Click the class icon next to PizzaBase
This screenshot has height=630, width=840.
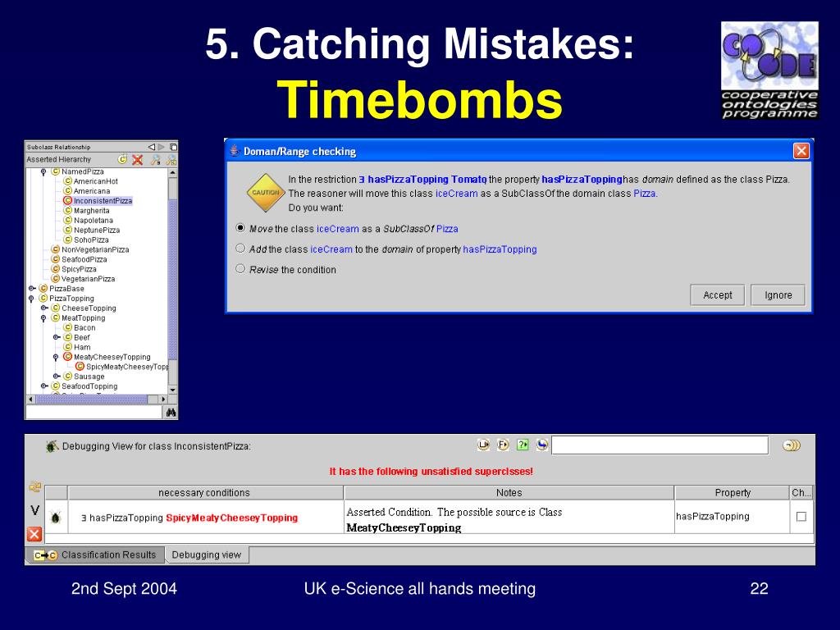point(43,289)
